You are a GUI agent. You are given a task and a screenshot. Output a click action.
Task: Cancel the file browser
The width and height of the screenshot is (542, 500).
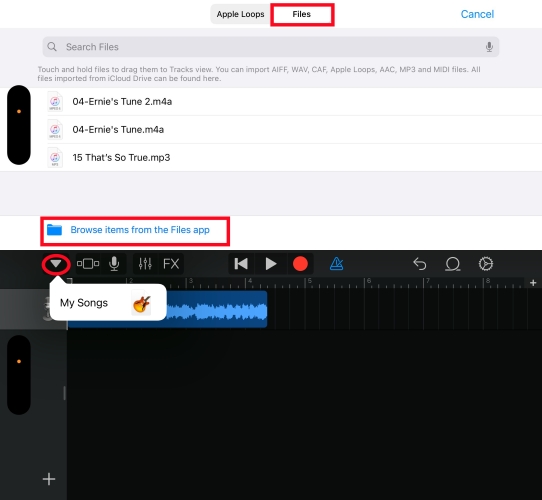(477, 14)
